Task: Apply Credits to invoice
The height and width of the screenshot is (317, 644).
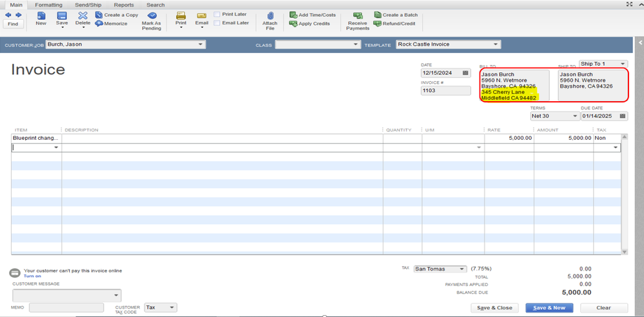Action: (310, 23)
